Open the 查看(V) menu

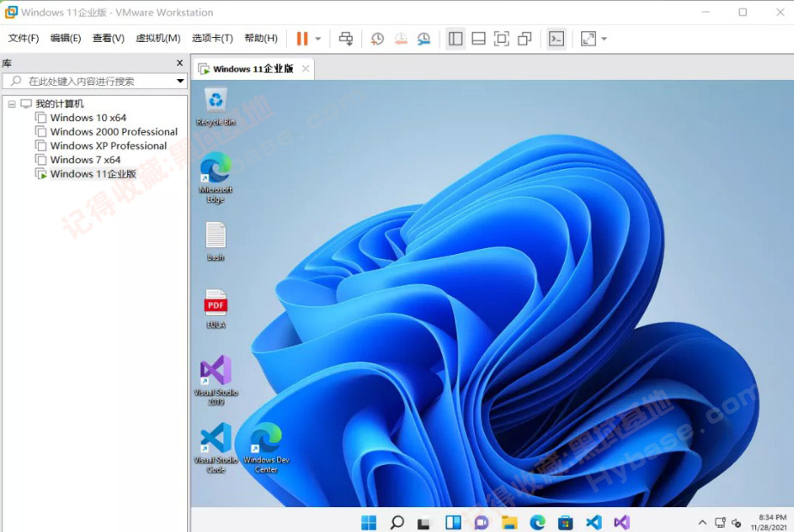point(108,39)
